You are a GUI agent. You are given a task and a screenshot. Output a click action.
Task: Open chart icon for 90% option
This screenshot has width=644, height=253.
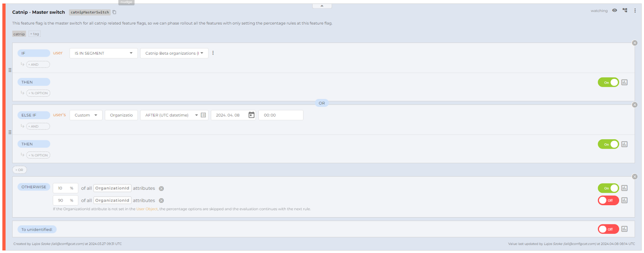[624, 200]
